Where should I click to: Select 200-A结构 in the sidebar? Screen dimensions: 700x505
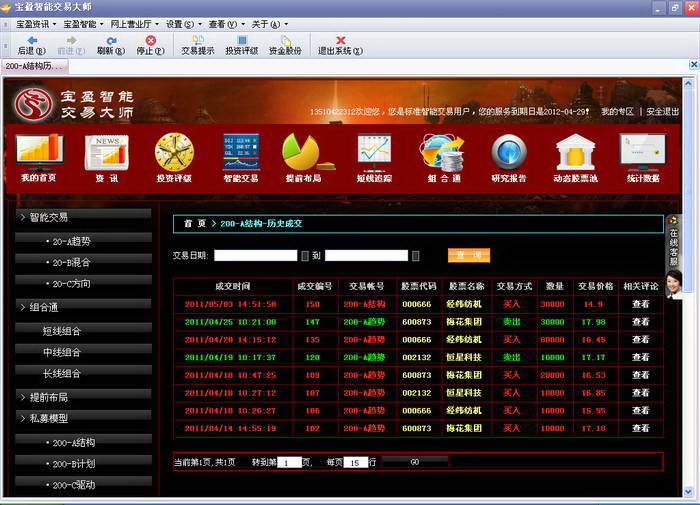[83, 443]
